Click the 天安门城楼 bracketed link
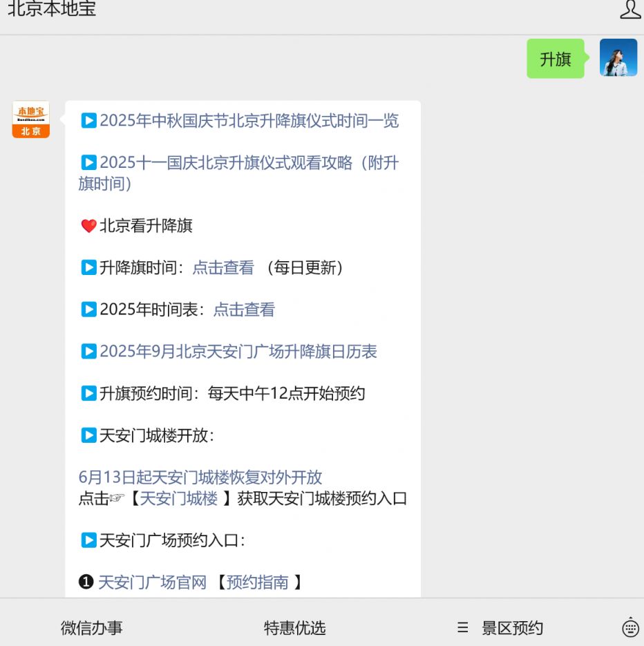This screenshot has height=646, width=644. pos(178,499)
